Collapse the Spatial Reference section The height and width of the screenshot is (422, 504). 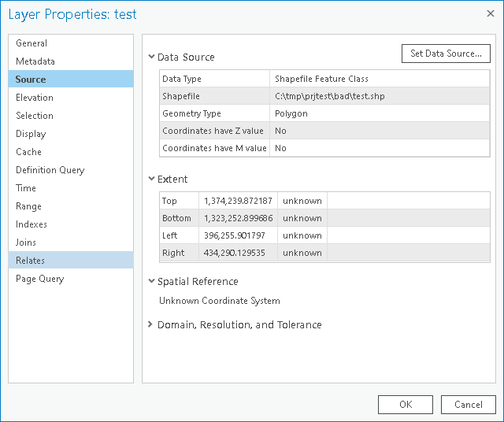tap(151, 281)
